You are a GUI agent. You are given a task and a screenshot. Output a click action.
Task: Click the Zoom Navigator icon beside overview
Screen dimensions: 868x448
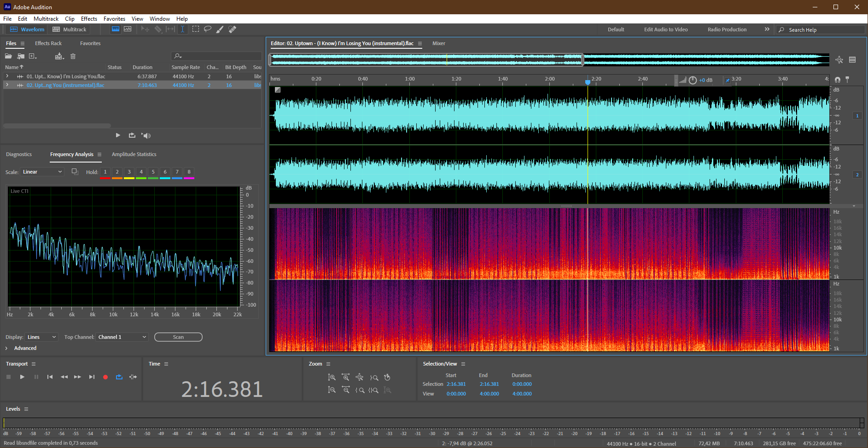click(839, 59)
